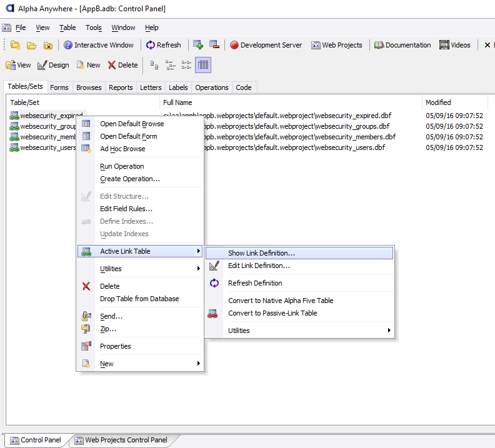Screen dimensions: 495x448
Task: Choose Drop Table from Database
Action: coord(140,299)
